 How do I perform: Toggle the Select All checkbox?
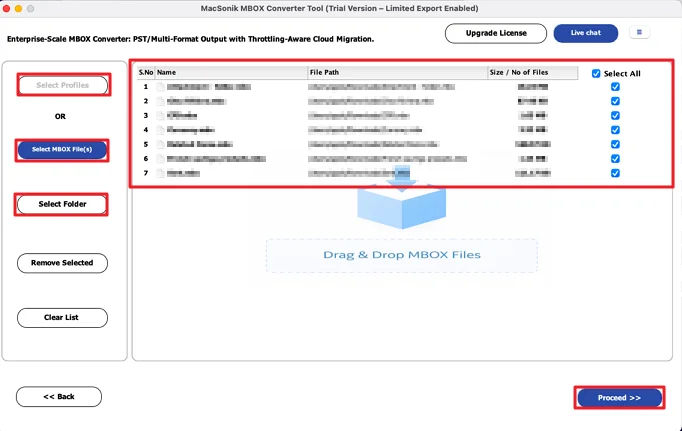click(x=596, y=74)
